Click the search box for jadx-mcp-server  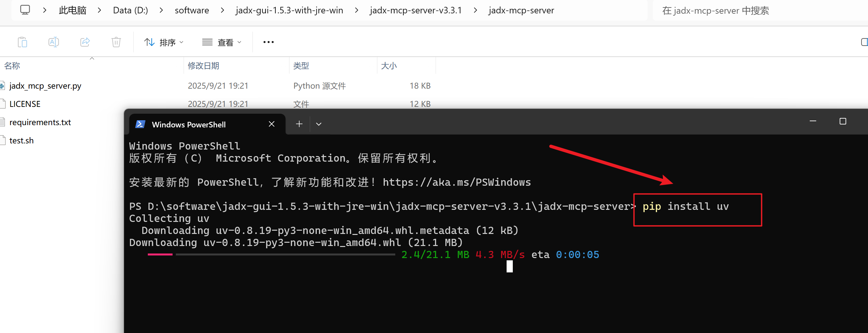741,10
